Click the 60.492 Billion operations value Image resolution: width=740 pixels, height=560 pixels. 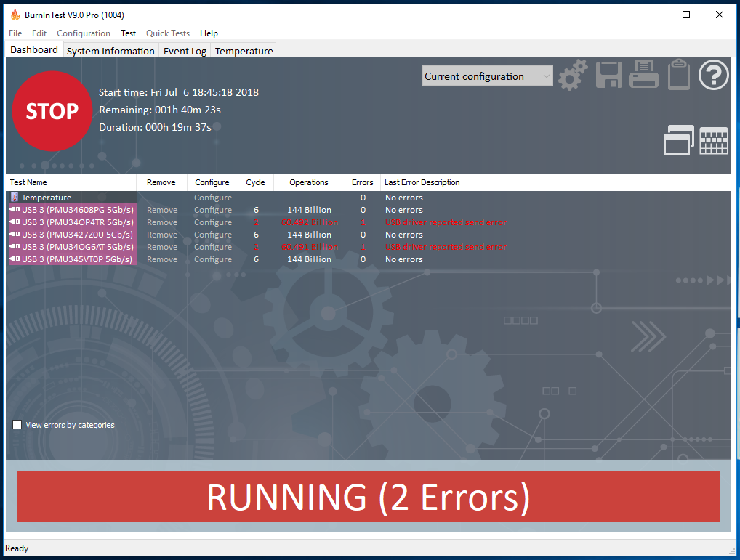click(x=310, y=222)
